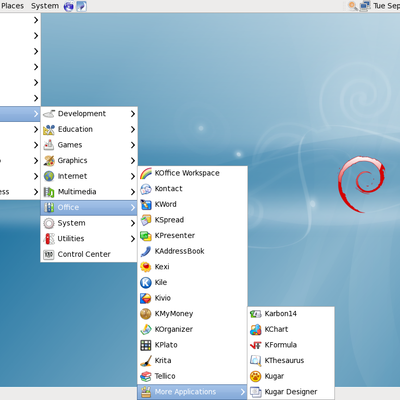Open Control Center from menu
Image resolution: width=400 pixels, height=400 pixels.
pyautogui.click(x=89, y=254)
